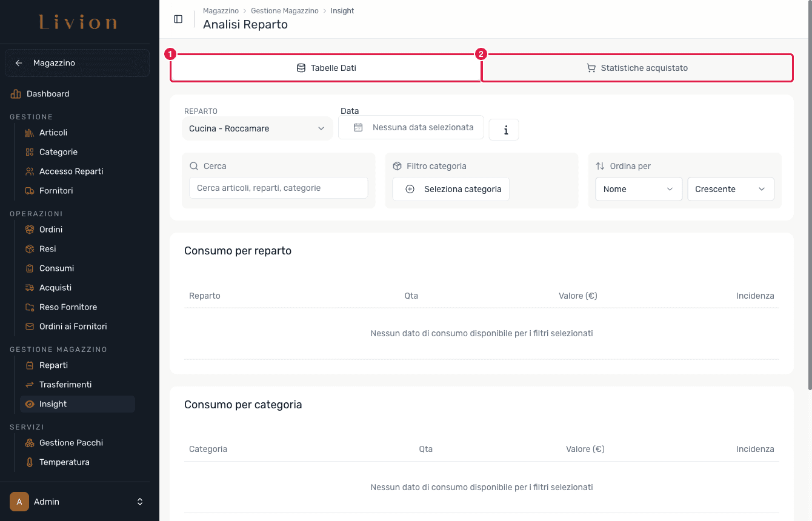Image resolution: width=812 pixels, height=521 pixels.
Task: Click the Ordina per sort arrows icon
Action: [x=601, y=166]
